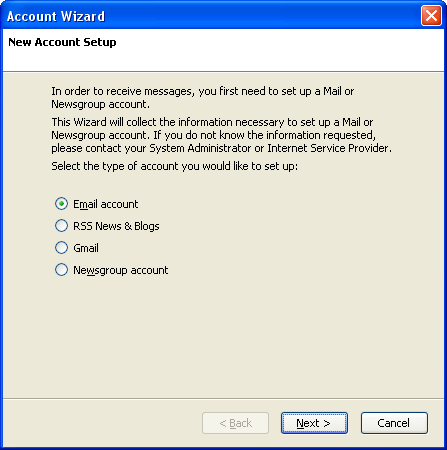This screenshot has width=447, height=450.
Task: Click the 'RSS News & Blogs' label text
Action: tap(116, 226)
